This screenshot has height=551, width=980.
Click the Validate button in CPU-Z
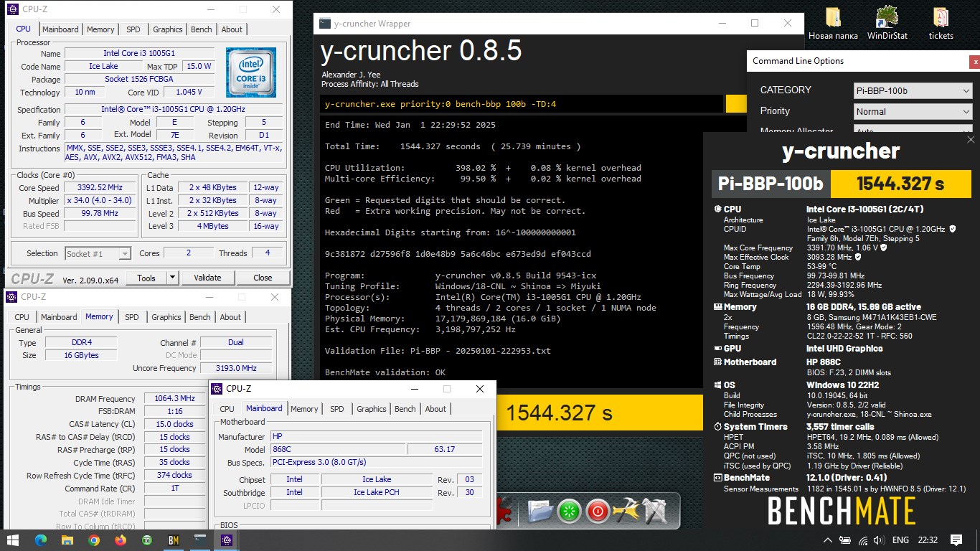[207, 278]
